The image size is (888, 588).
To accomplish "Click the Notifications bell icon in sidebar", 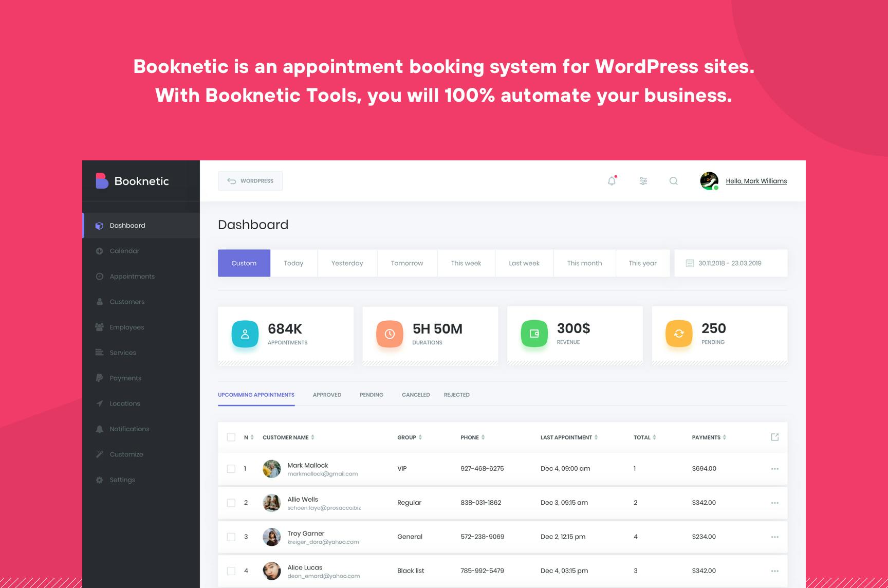I will [99, 429].
